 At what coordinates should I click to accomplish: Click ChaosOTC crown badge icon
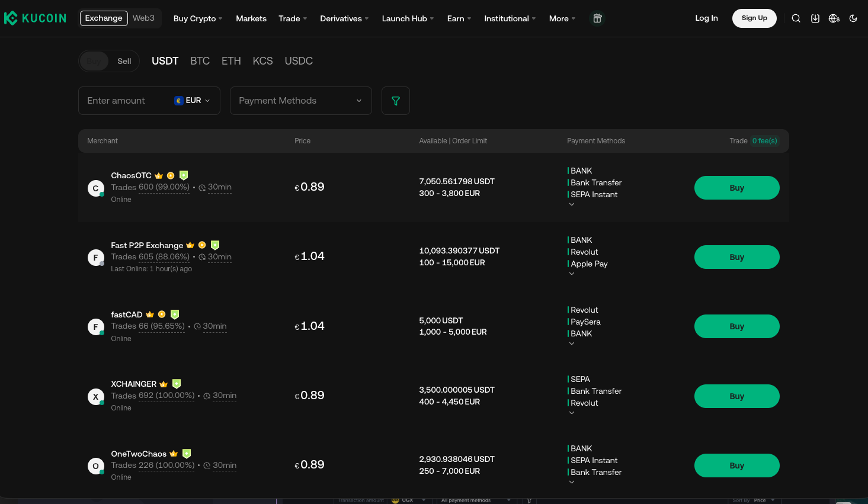[x=159, y=176]
